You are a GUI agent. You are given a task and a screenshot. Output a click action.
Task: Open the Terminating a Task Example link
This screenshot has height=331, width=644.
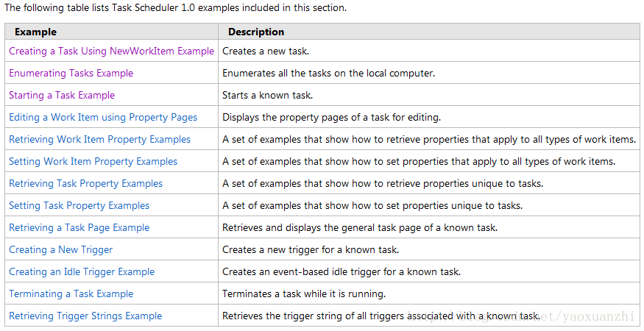pos(71,294)
